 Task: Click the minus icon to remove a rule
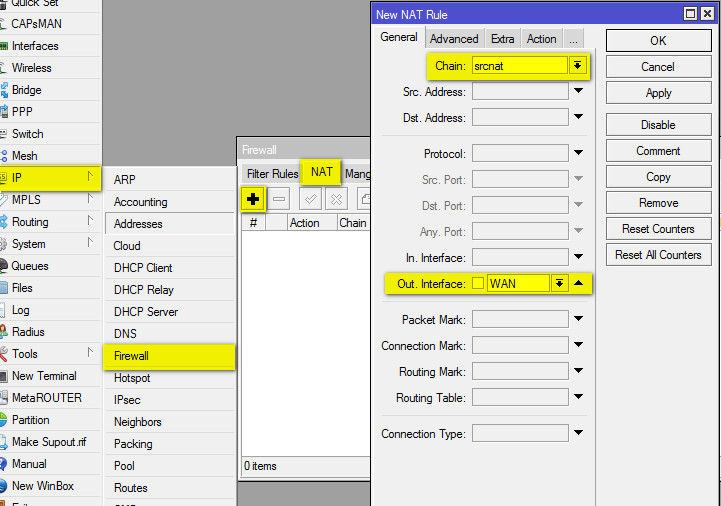279,199
